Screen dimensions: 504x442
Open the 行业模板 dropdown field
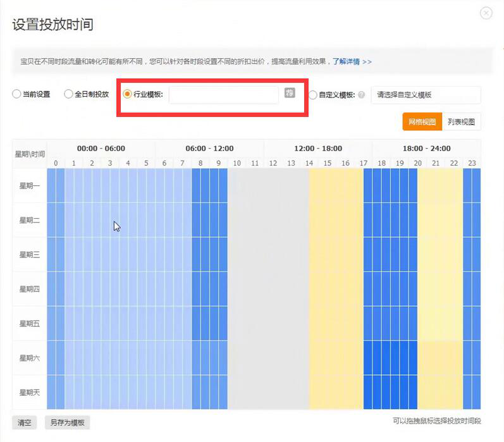point(223,94)
